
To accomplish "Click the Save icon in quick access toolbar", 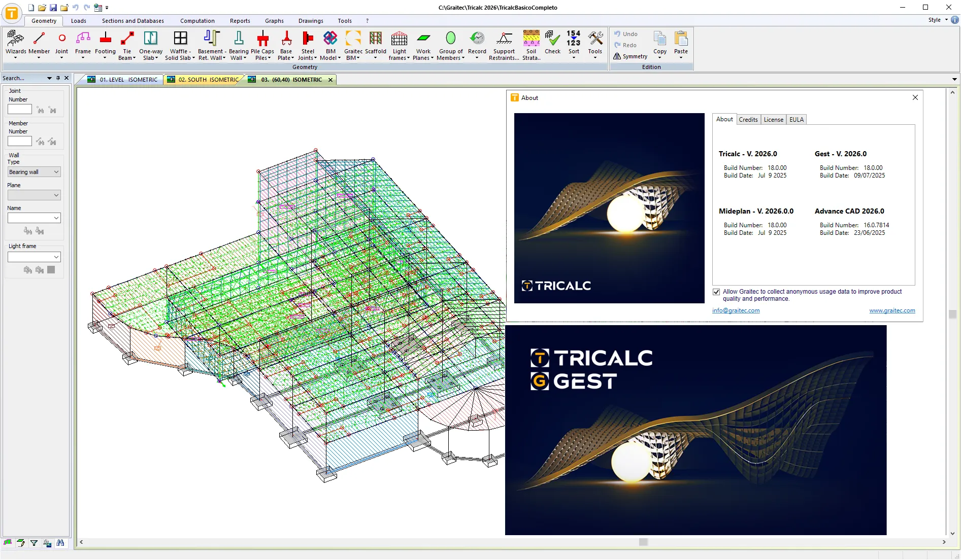I will (53, 8).
